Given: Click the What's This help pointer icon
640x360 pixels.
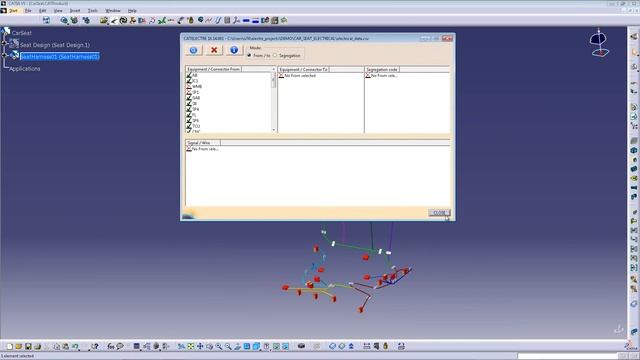Looking at the screenshot, I should (95, 347).
